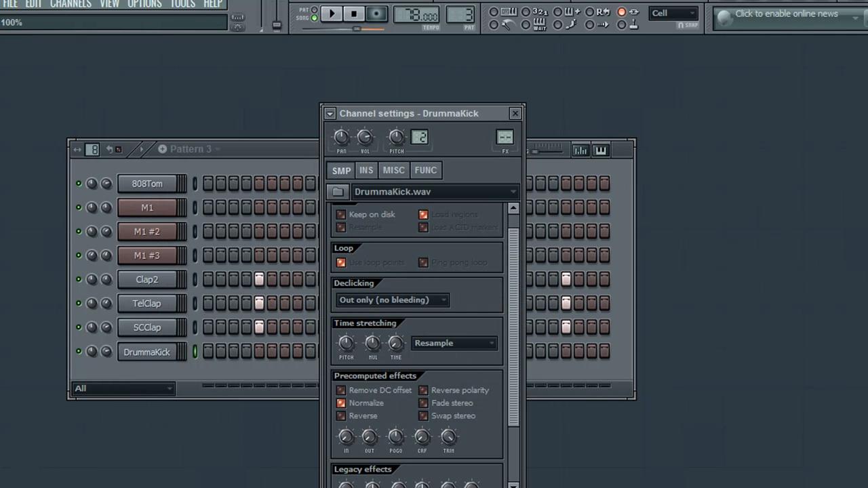Switch to the MISC tab
This screenshot has height=488, width=868.
[393, 171]
